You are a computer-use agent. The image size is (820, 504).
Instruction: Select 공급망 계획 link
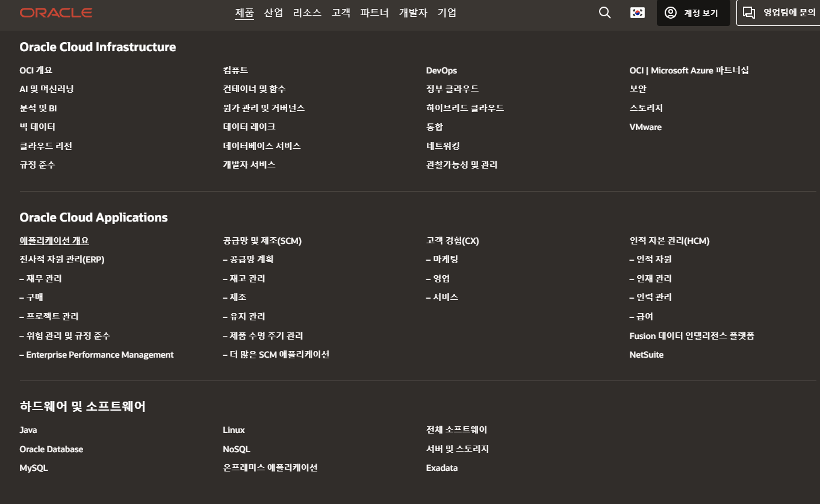point(248,260)
